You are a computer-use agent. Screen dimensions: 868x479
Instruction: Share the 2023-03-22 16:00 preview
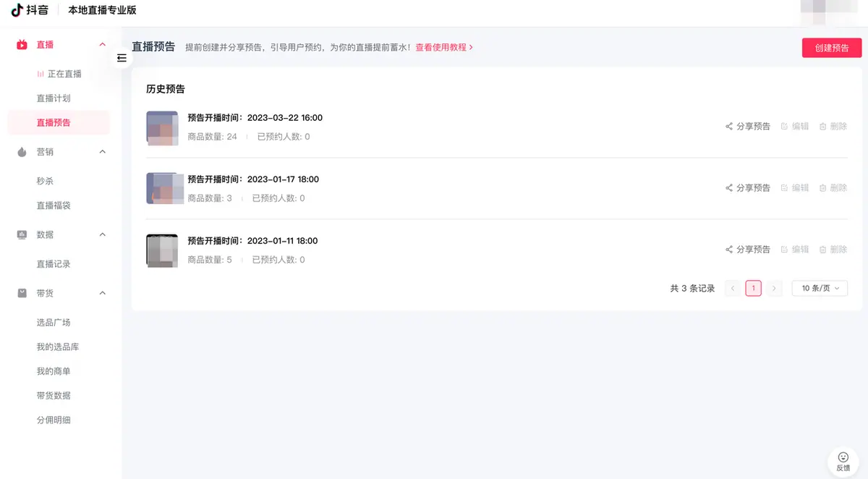point(748,126)
